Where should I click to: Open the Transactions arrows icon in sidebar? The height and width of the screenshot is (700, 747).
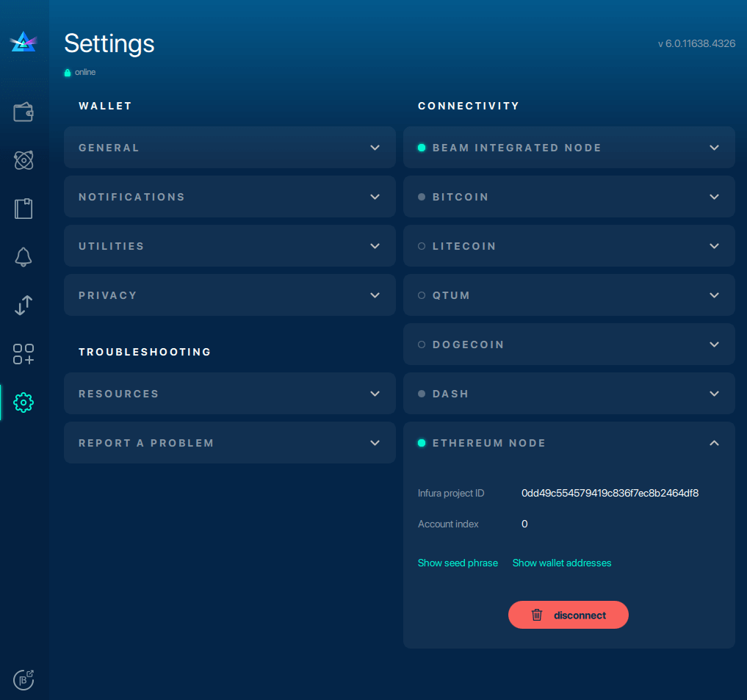[24, 306]
